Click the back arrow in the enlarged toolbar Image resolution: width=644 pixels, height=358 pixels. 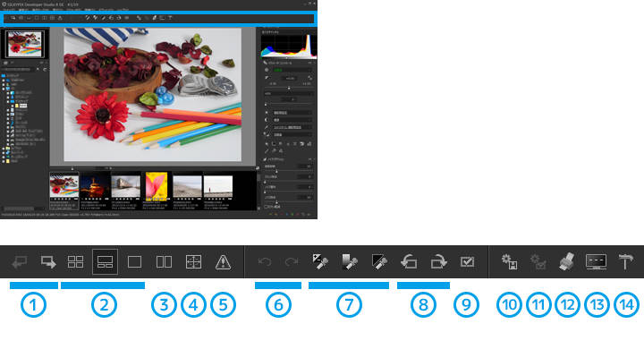coord(20,262)
